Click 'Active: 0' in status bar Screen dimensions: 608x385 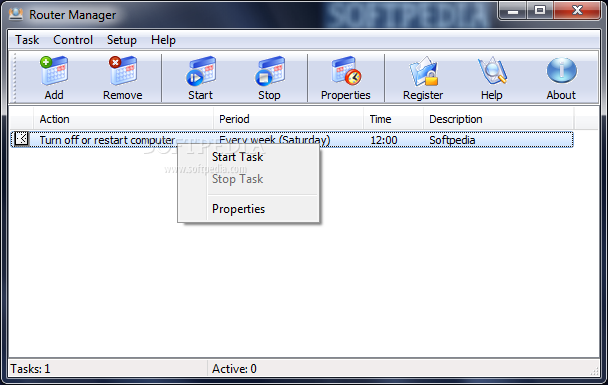(234, 369)
